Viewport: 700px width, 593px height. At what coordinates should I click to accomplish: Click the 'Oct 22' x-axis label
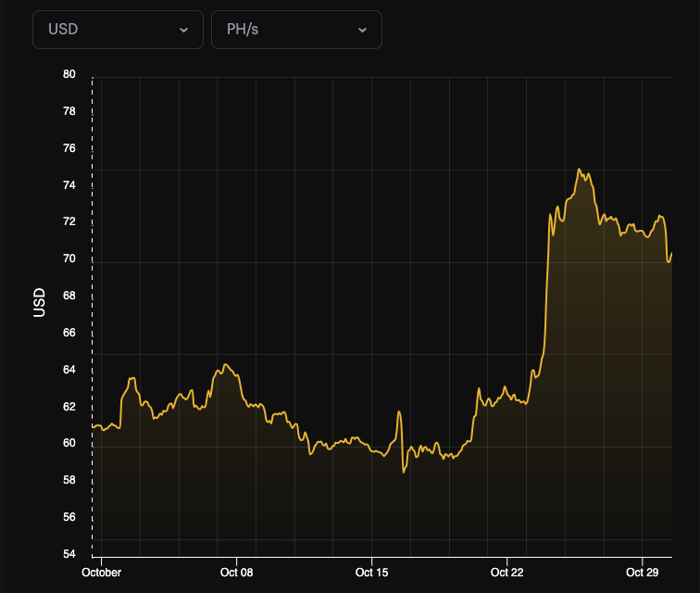click(507, 573)
